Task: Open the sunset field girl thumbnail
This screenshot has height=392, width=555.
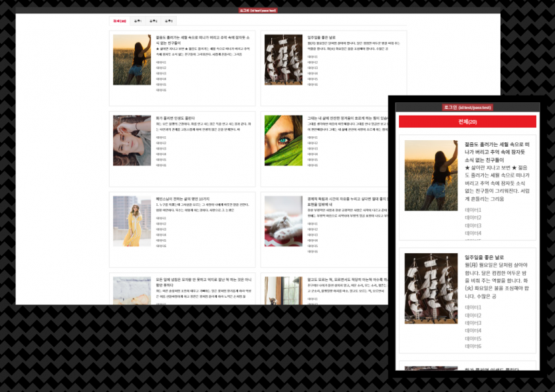Action: pyautogui.click(x=132, y=60)
